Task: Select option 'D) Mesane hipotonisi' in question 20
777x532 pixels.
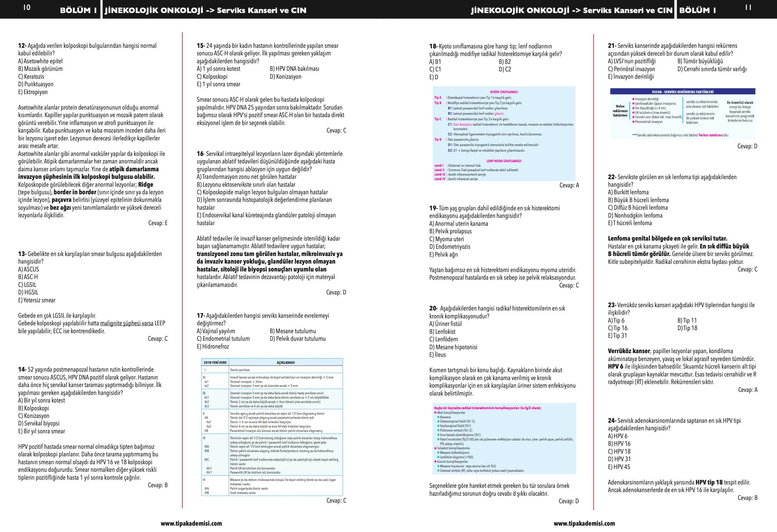Action: 453,347
